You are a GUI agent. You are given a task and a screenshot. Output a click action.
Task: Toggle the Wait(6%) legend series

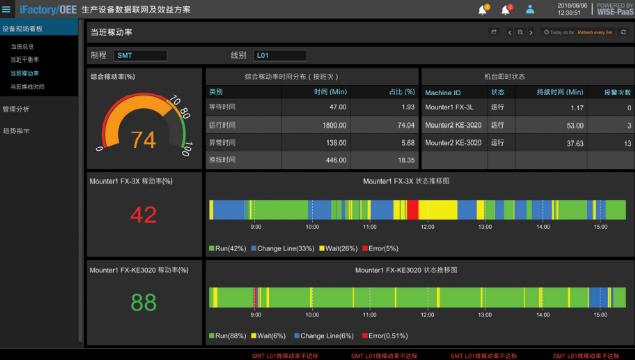point(268,336)
